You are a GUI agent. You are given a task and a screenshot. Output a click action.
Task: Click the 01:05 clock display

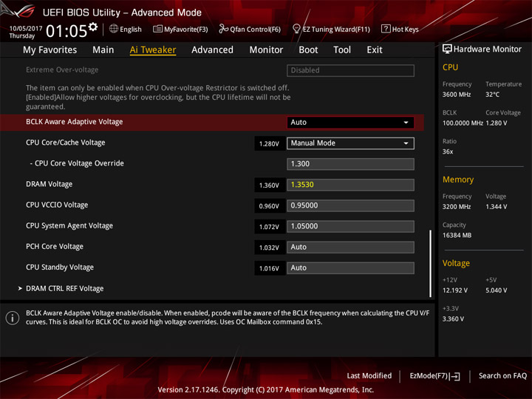click(66, 31)
